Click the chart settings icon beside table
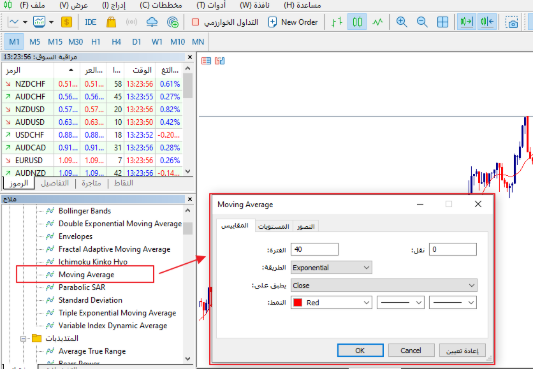Viewport: 534px width, 369px height. [x=220, y=61]
